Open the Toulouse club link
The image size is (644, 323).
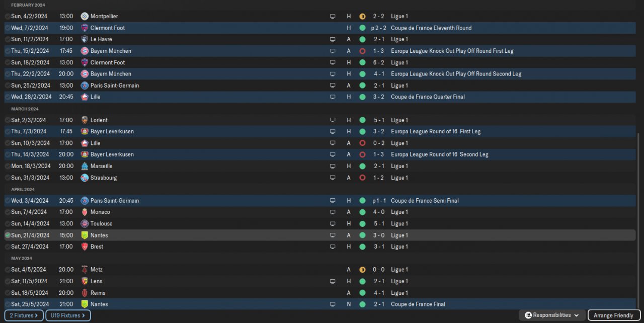coord(101,224)
